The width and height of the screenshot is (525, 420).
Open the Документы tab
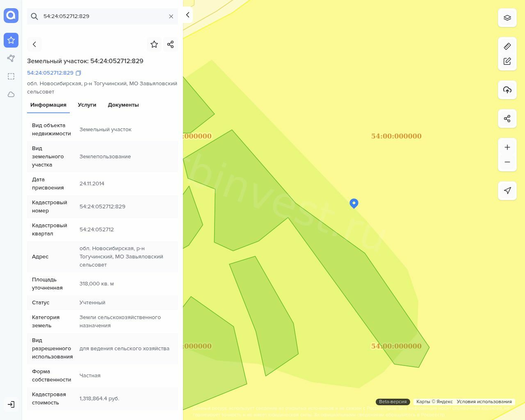click(123, 105)
